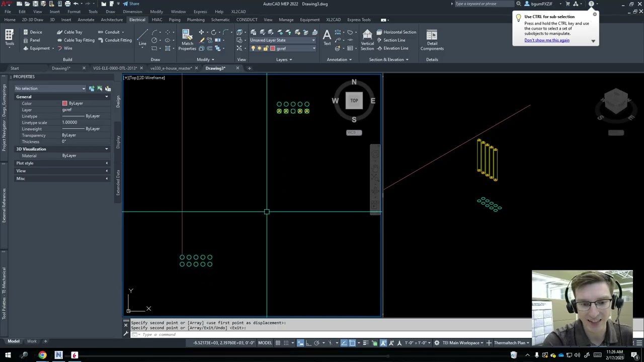Click the Device tool in Build panel

(x=32, y=32)
